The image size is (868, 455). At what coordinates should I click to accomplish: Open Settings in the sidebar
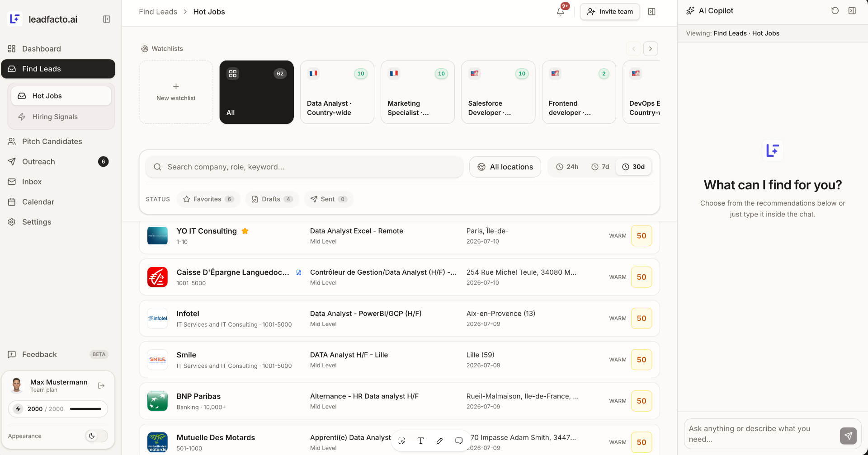[x=58, y=222]
